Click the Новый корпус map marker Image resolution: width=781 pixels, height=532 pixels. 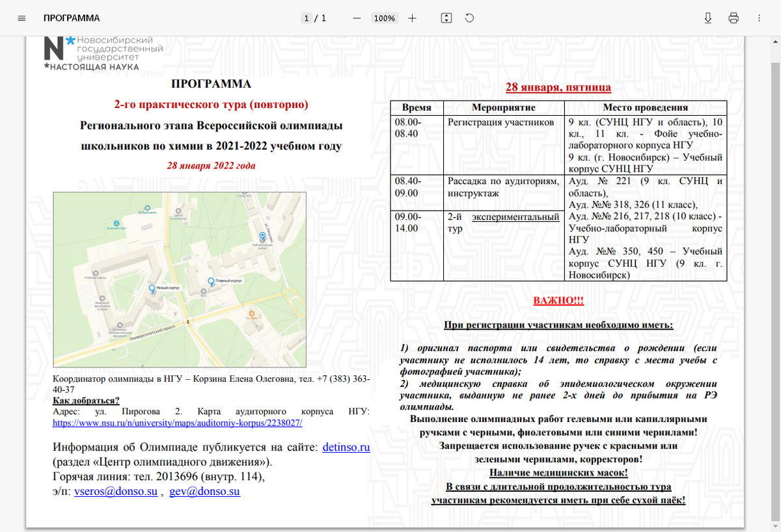152,288
